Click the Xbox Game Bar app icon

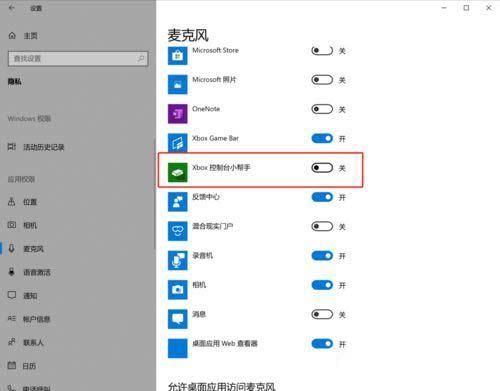click(177, 143)
